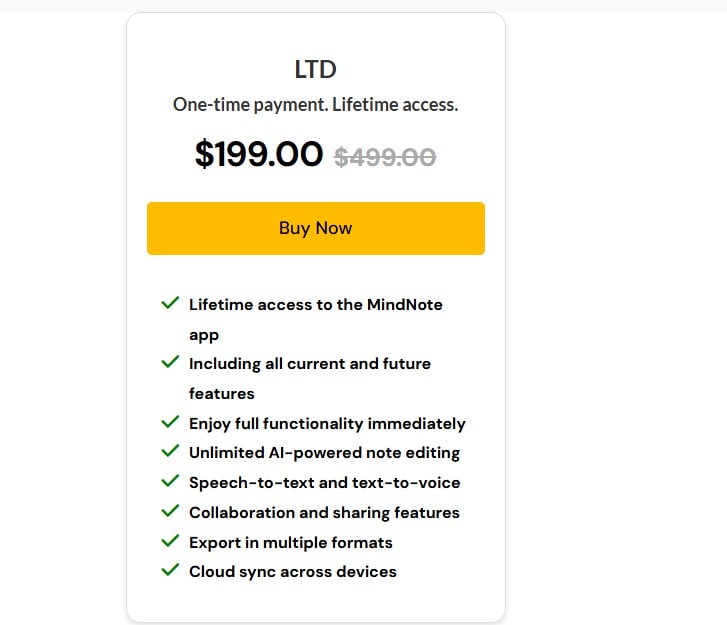This screenshot has height=625, width=727.
Task: Click the Unlimited AI-powered note editing text
Action: point(324,453)
